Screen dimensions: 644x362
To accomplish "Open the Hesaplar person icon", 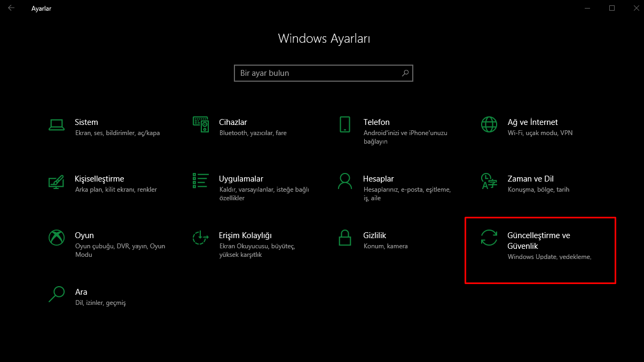I will coord(345,181).
